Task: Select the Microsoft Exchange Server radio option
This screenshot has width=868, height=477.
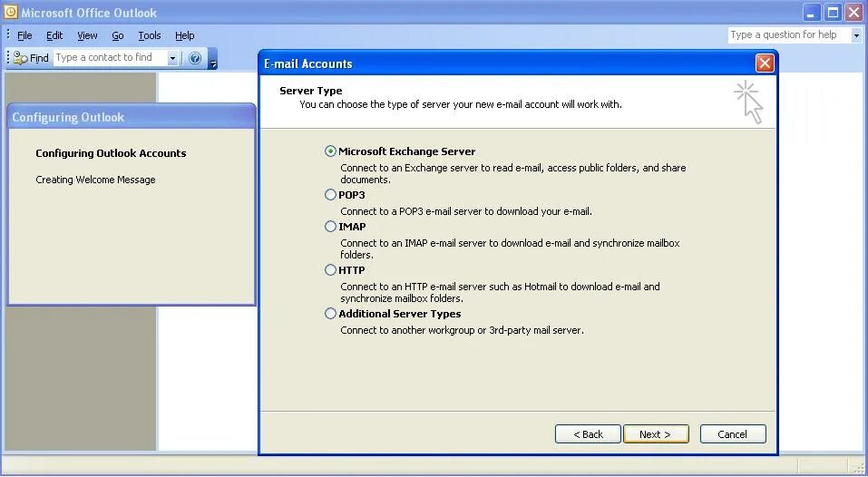Action: tap(330, 151)
